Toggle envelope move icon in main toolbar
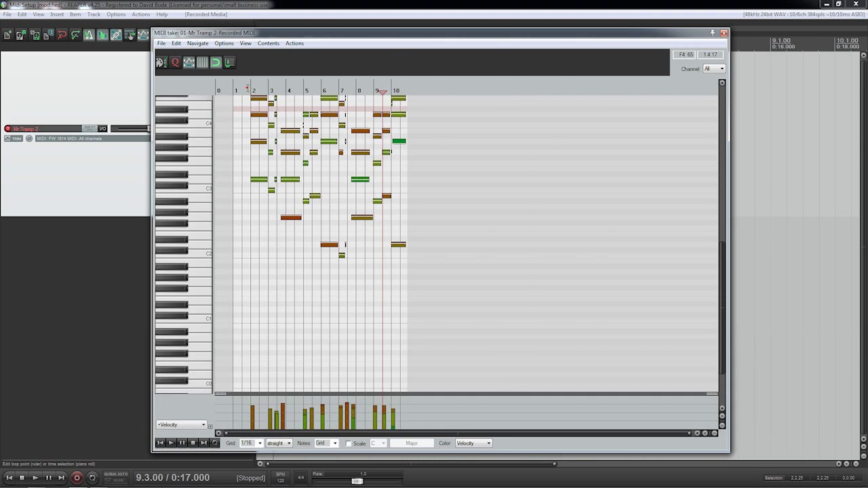 click(x=143, y=35)
